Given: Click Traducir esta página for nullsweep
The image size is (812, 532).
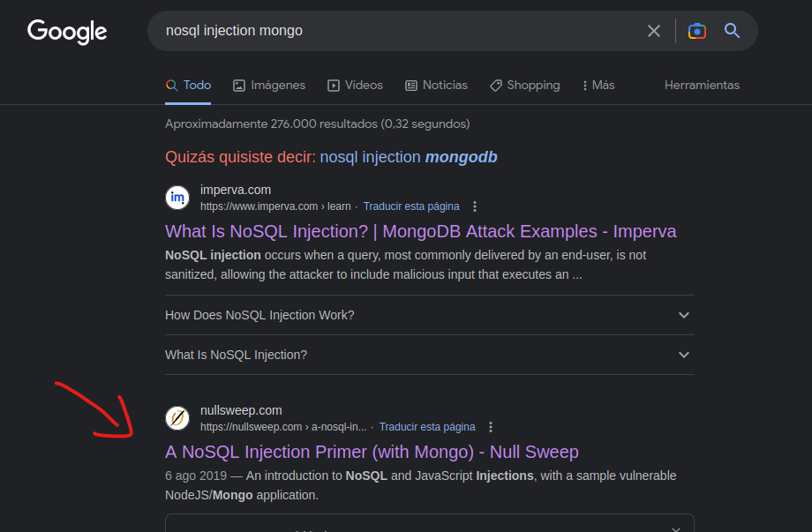Looking at the screenshot, I should point(427,427).
